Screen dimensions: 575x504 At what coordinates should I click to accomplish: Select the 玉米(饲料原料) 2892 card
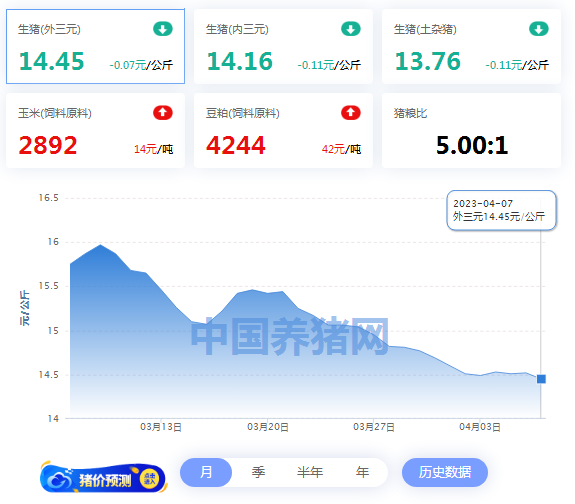pos(95,131)
